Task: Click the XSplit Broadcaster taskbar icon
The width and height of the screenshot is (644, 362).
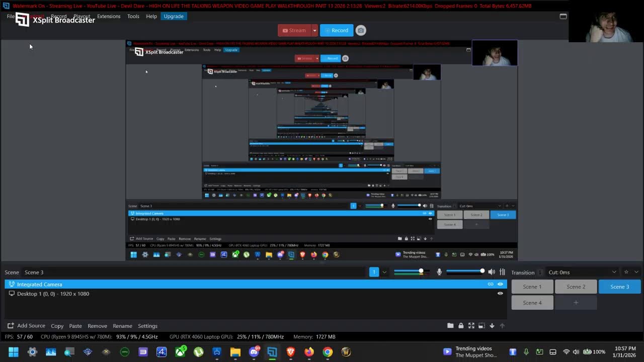Action: pyautogui.click(x=272, y=352)
